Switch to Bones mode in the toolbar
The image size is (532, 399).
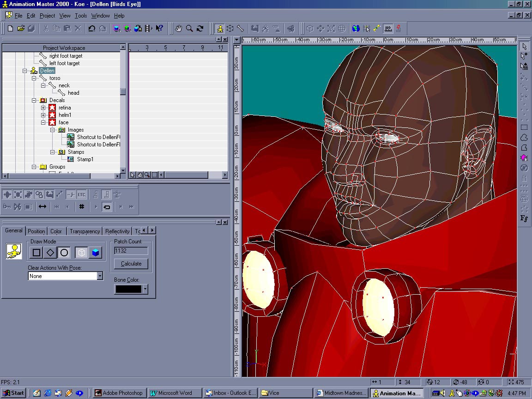click(241, 29)
